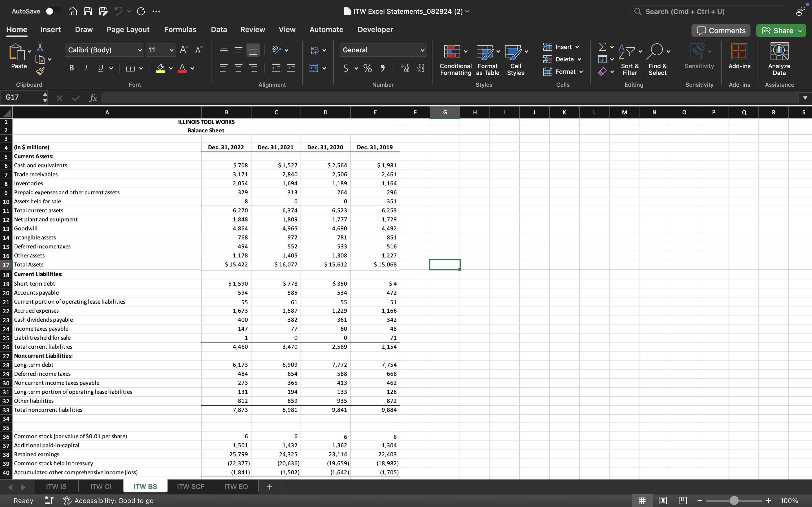
Task: Click Center alignment toggle
Action: 239,68
